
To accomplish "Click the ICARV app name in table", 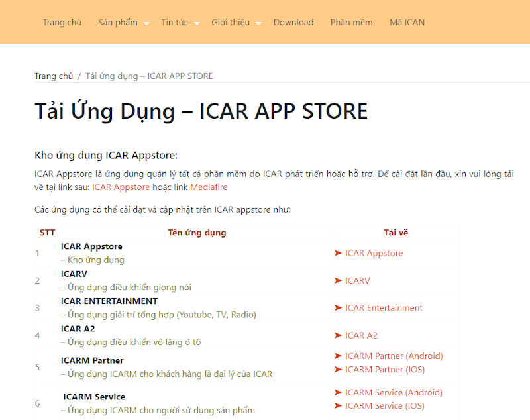I will 74,274.
